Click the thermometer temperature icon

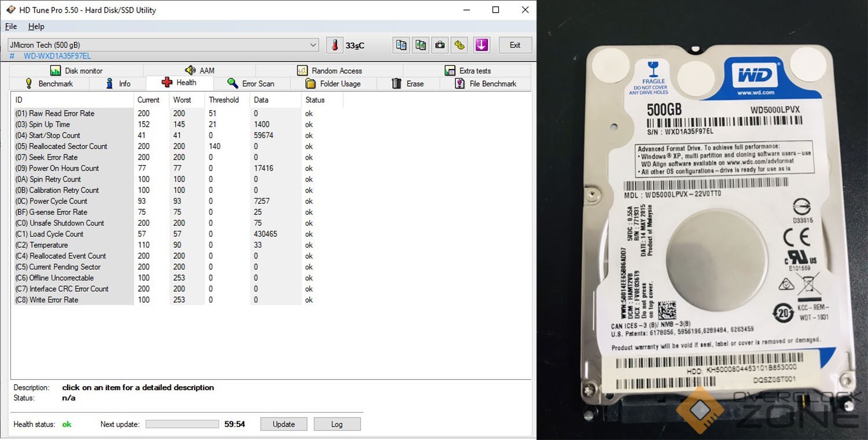334,45
